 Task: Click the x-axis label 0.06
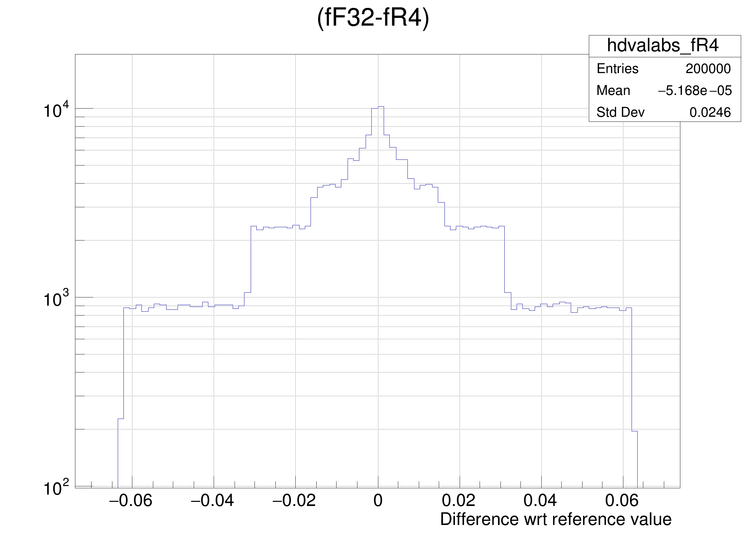click(x=622, y=500)
